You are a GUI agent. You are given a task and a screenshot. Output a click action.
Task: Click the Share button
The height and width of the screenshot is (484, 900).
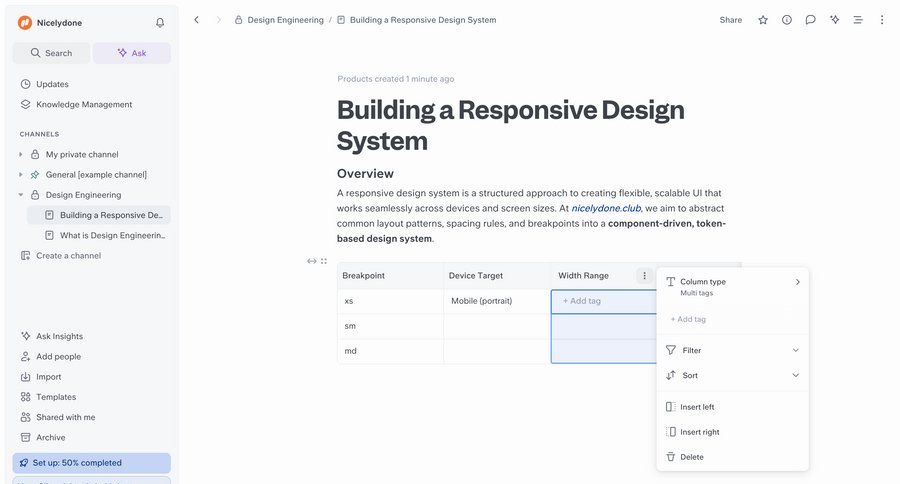point(730,20)
